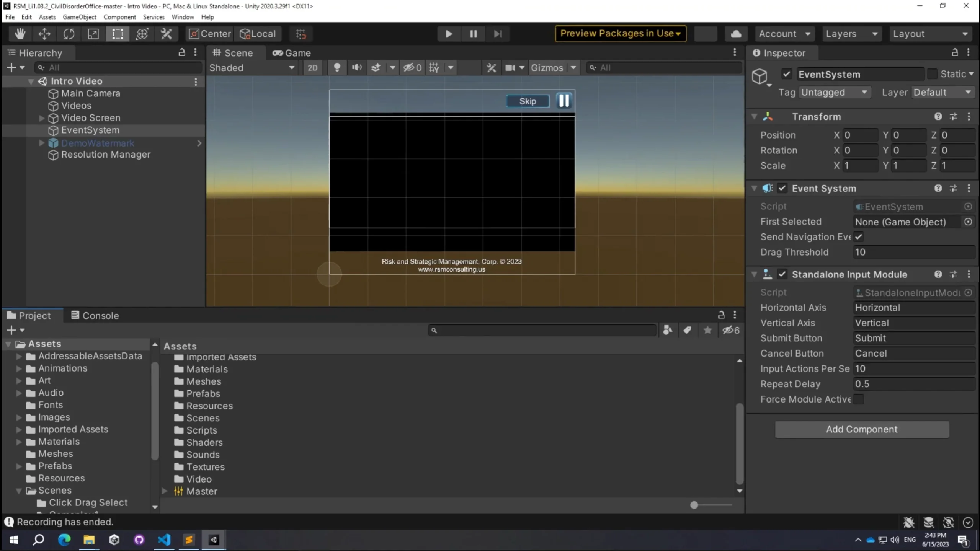Select the Rect Transform tool
980x551 pixels.
(118, 34)
